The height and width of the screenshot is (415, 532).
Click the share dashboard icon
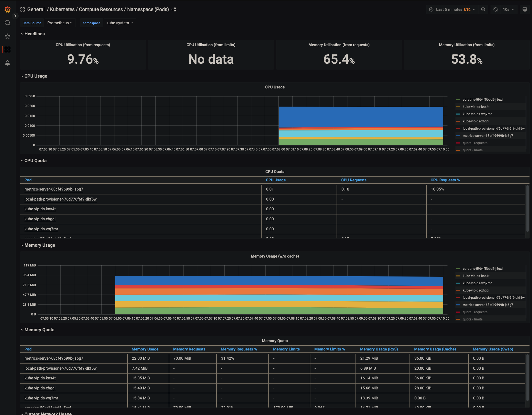[174, 9]
